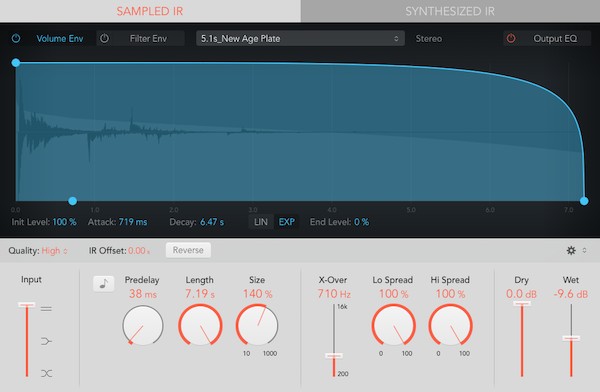Screen dimensions: 600x392
Task: Toggle the Volume Env power icon
Action: tap(16, 38)
